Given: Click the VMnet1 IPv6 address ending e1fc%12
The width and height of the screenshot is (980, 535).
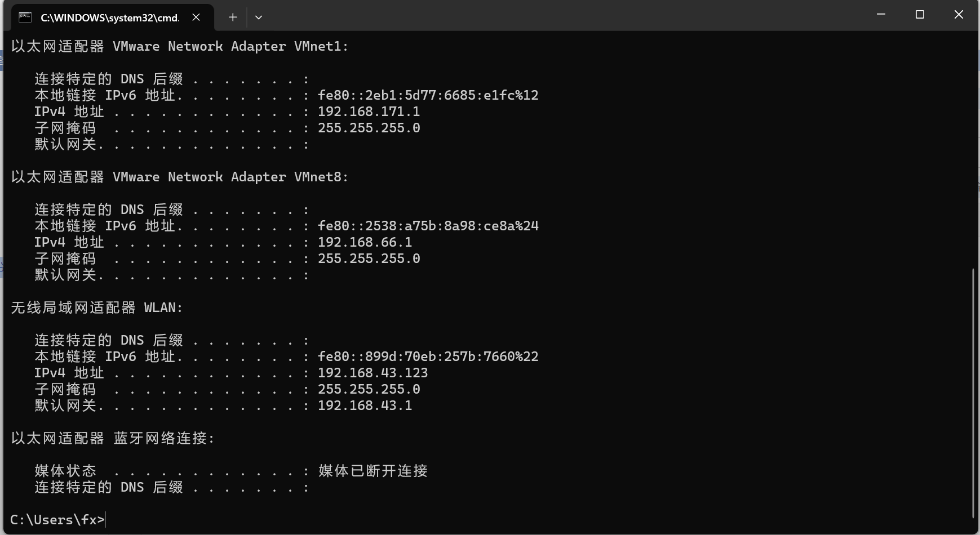Looking at the screenshot, I should [428, 95].
